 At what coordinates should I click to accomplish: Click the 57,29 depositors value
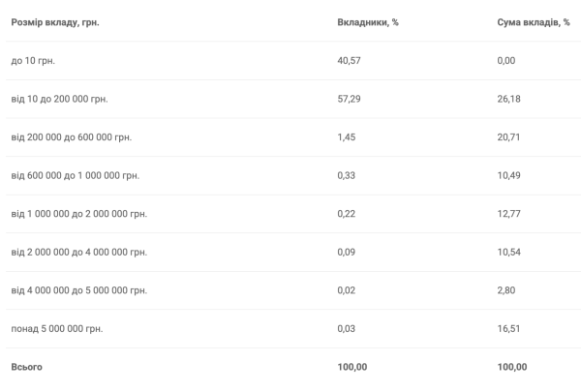pyautogui.click(x=349, y=99)
